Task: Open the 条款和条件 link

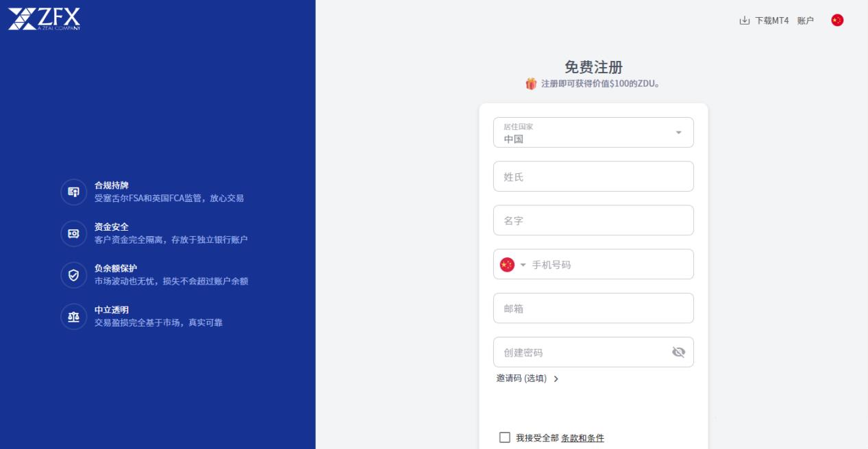Action: [582, 438]
